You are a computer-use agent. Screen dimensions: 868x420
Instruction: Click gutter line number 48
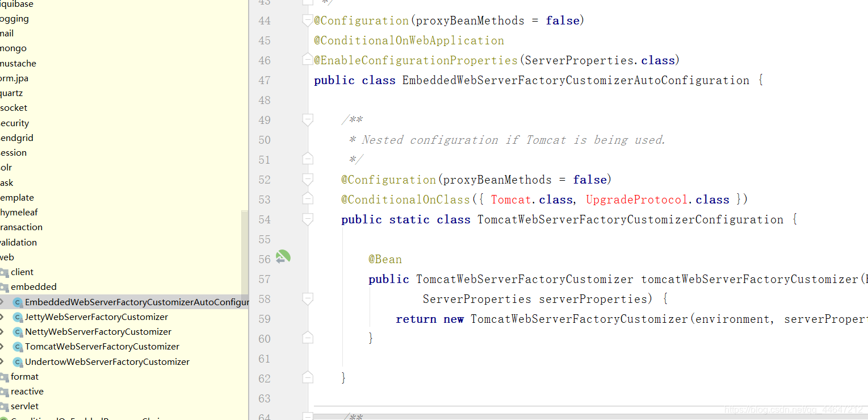[x=265, y=101]
